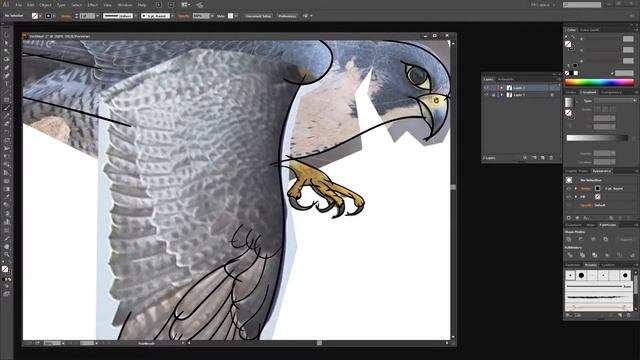
Task: Select the Direct Selection tool
Action: pos(6,43)
